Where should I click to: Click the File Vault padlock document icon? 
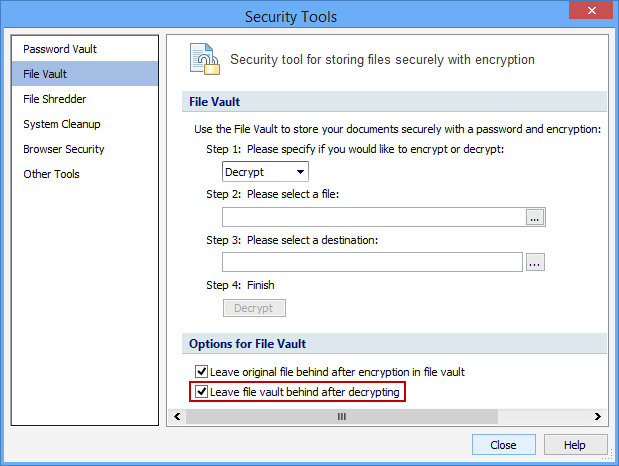205,60
